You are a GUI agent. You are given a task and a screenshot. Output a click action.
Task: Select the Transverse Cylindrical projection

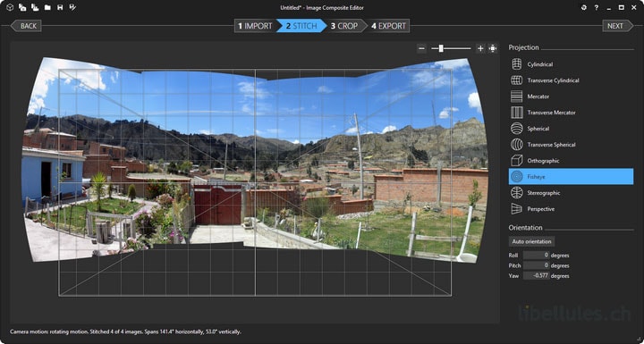571,80
